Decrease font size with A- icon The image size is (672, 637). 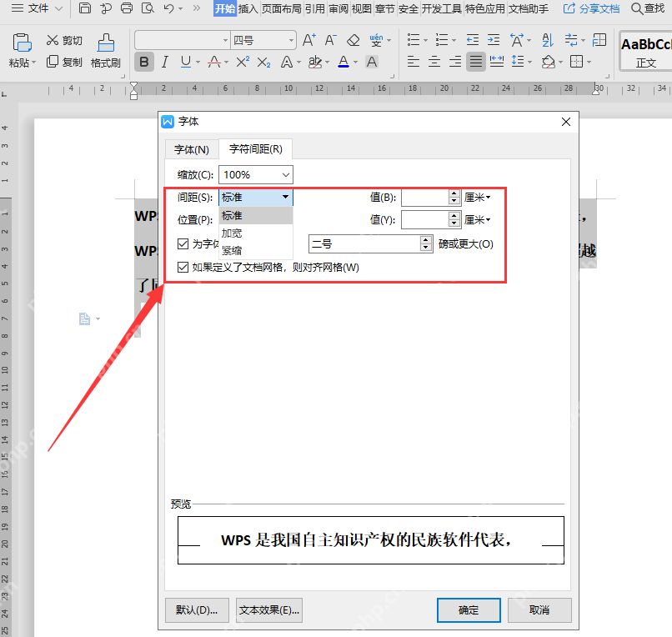(x=330, y=40)
